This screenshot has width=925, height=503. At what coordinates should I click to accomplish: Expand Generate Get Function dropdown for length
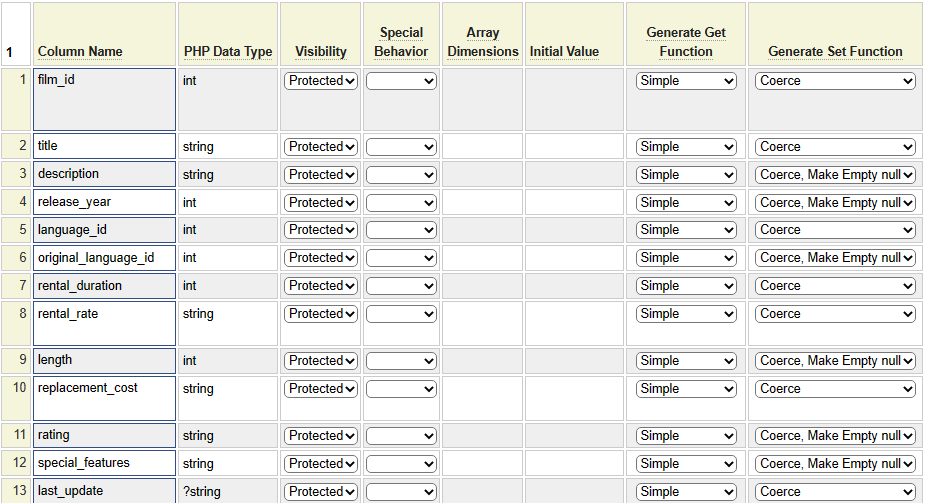(686, 361)
